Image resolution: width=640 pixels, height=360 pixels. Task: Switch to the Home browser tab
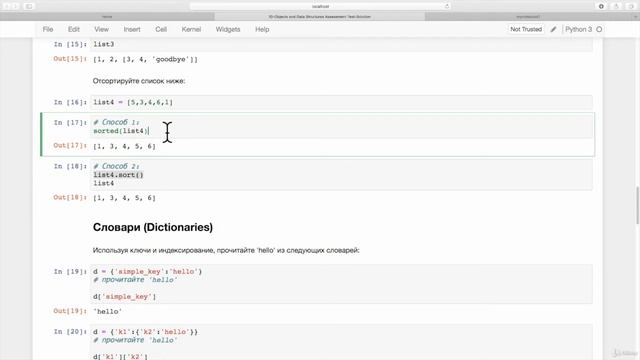(107, 17)
